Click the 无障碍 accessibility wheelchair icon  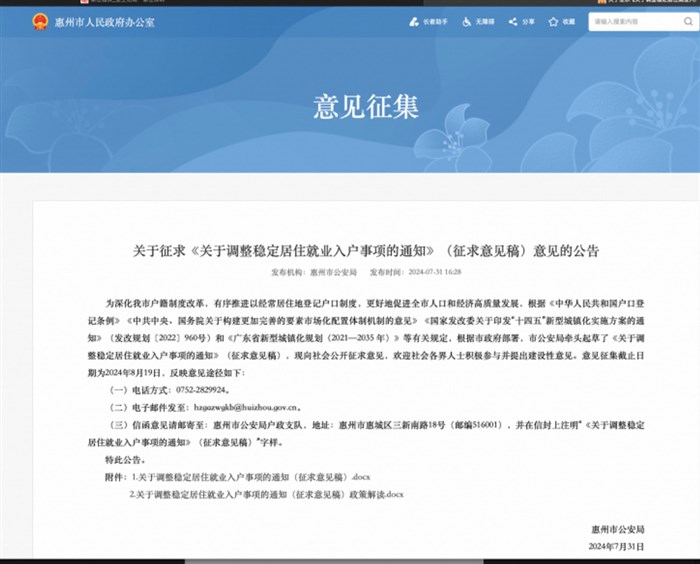[464, 21]
